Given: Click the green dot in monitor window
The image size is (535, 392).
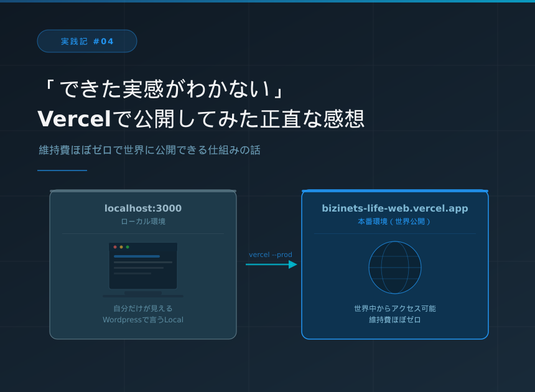Looking at the screenshot, I should pos(128,247).
